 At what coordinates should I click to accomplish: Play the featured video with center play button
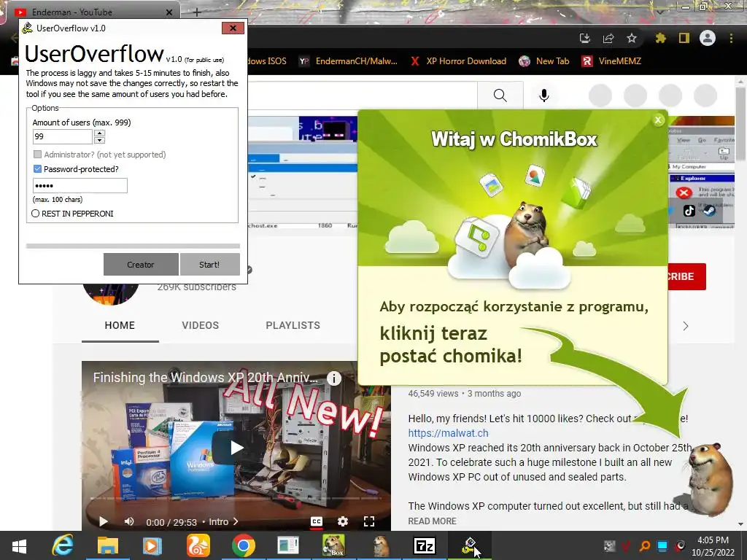coord(236,448)
